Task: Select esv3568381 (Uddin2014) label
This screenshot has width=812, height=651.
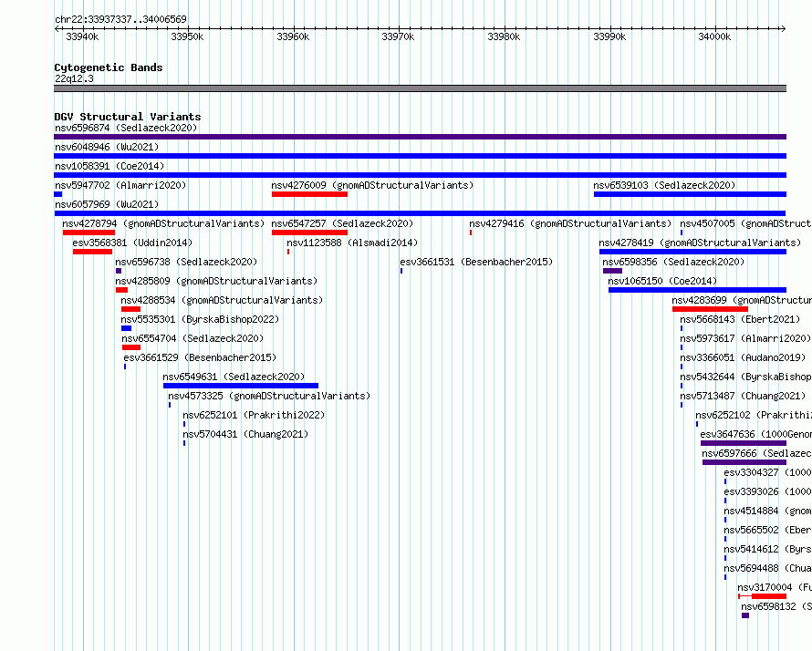Action: (132, 243)
